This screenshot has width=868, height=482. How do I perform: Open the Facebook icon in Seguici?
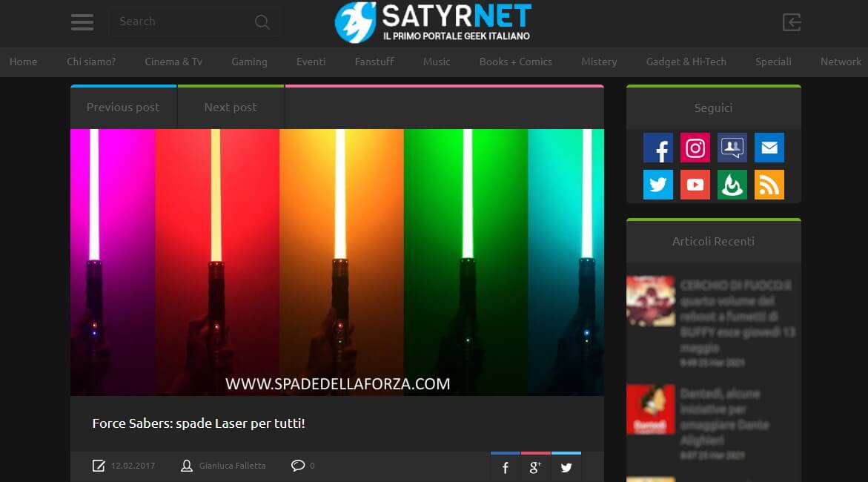tap(658, 148)
